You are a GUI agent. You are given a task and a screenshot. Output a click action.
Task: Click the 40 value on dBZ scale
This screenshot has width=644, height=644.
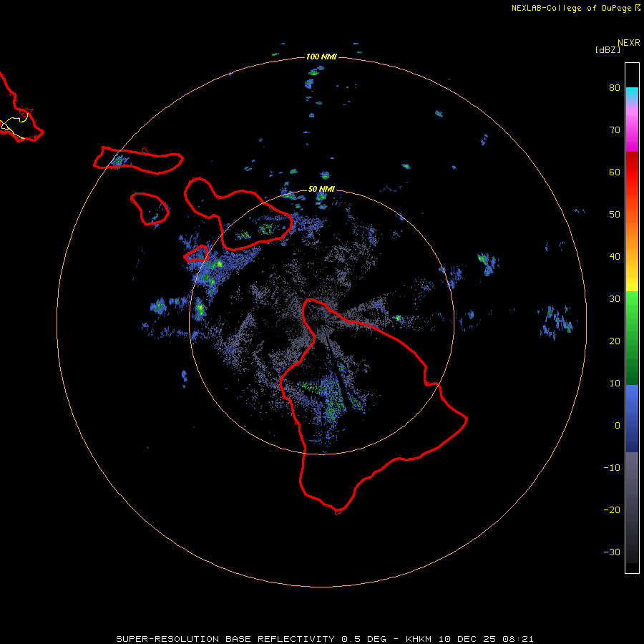click(x=615, y=257)
